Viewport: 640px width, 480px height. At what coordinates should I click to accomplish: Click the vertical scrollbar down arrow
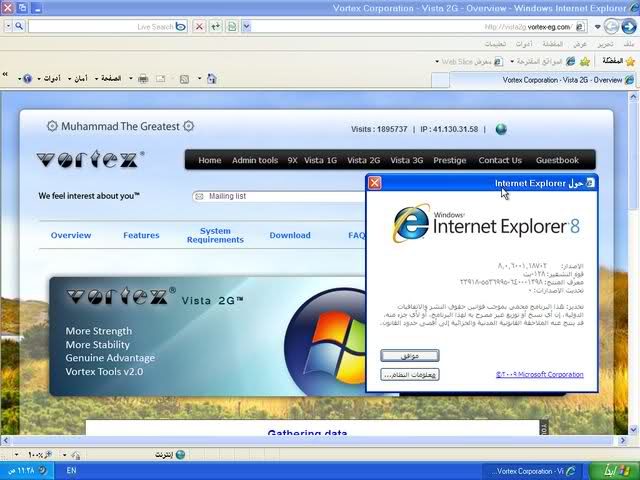tap(633, 429)
